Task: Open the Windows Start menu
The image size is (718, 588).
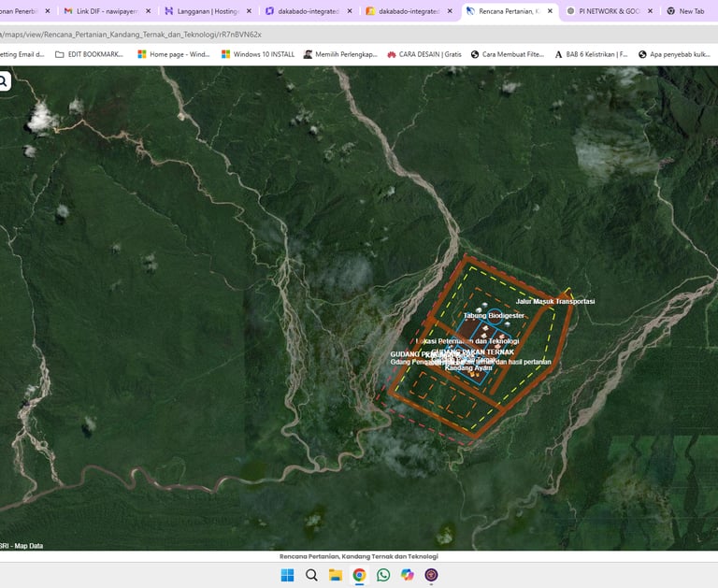Action: (x=287, y=575)
